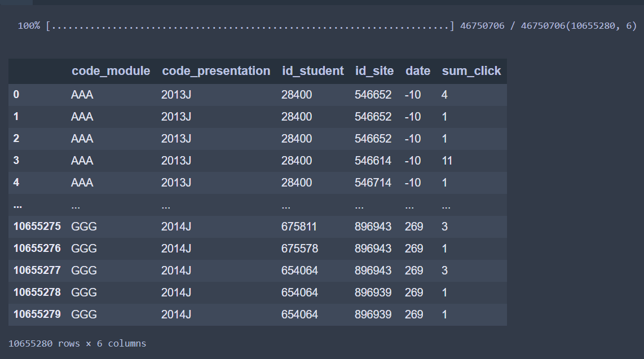Select the GGG cell in row 10655277
This screenshot has width=644, height=359.
coord(84,271)
